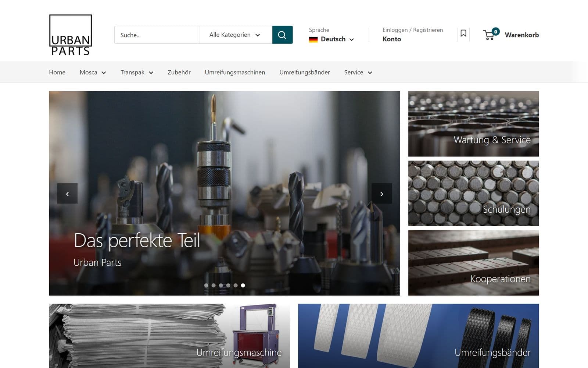
Task: Click the magnifier search button
Action: (282, 35)
